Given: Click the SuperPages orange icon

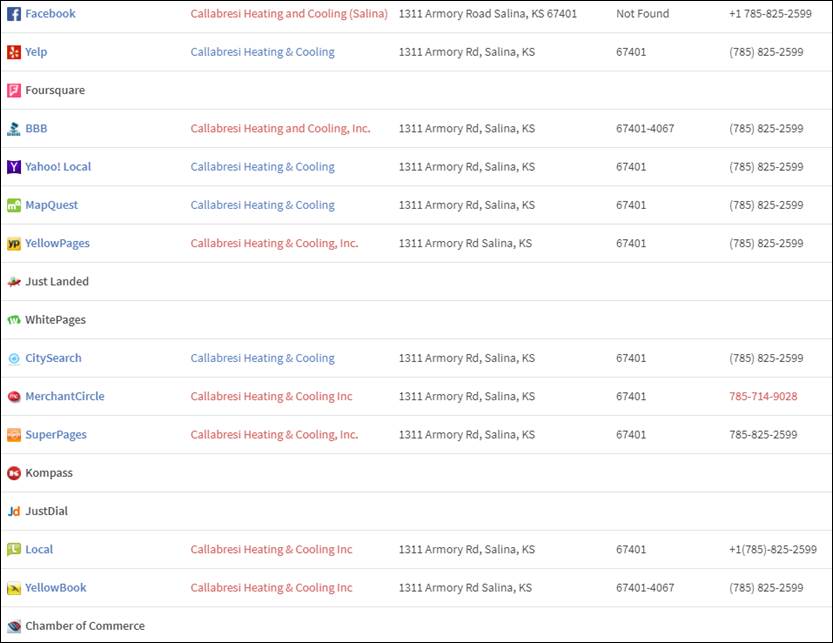Looking at the screenshot, I should click(14, 435).
